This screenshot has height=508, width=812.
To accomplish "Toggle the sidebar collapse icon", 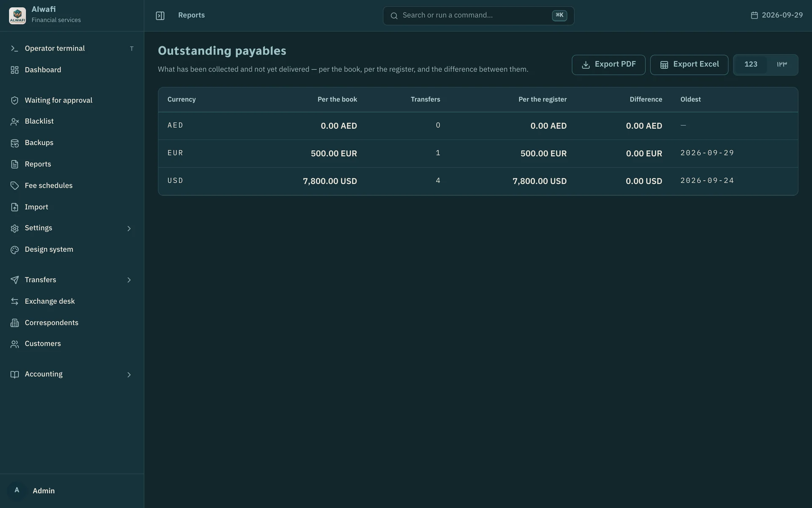I will click(160, 16).
